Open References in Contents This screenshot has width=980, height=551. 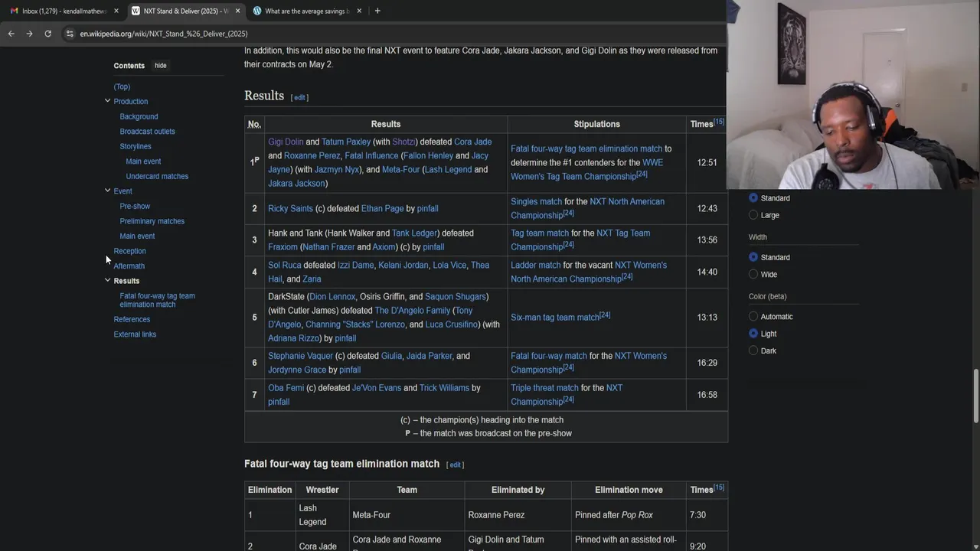(x=132, y=319)
